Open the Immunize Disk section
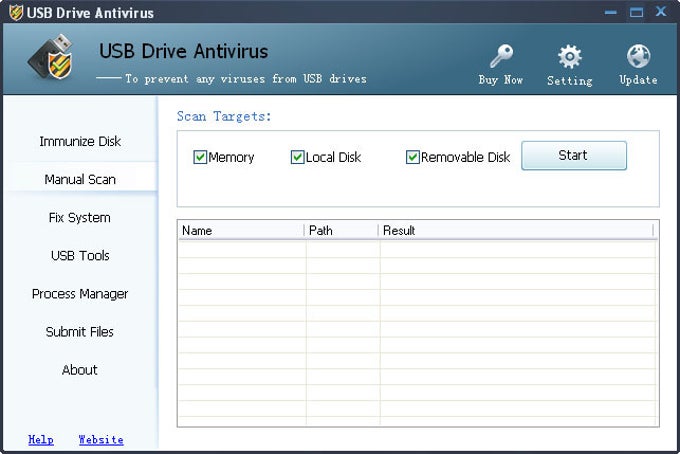680x454 pixels. pos(80,141)
